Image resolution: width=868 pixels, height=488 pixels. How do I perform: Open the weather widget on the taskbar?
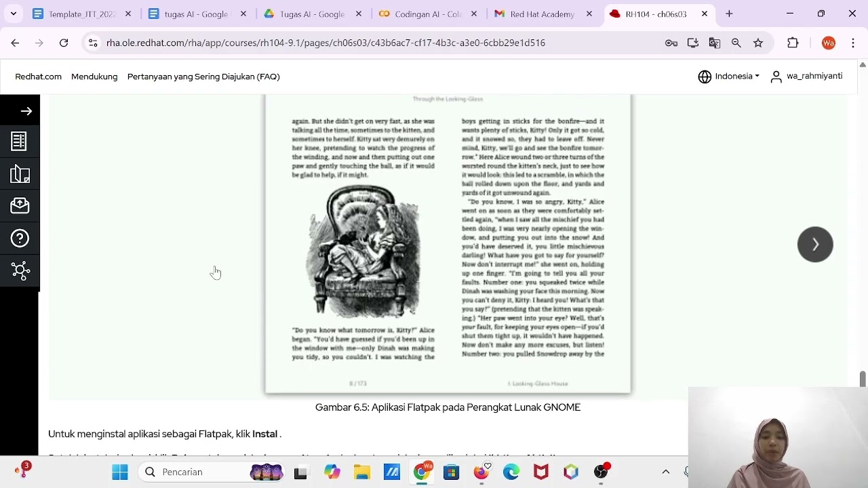pyautogui.click(x=22, y=469)
